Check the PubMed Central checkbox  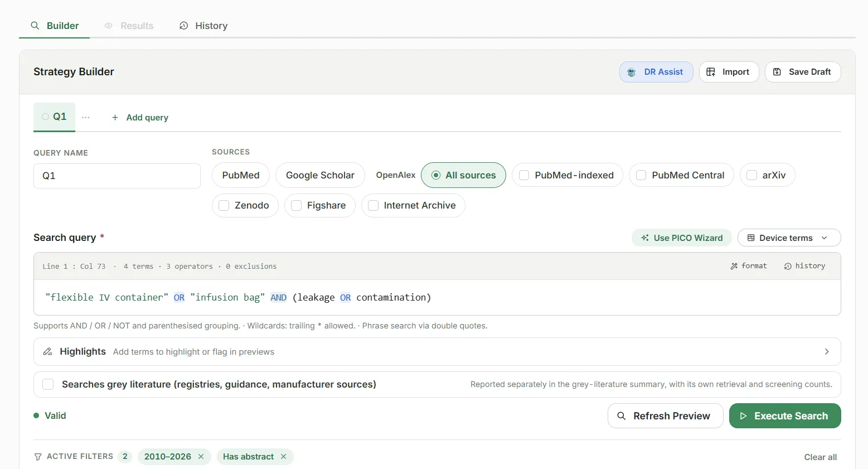click(x=641, y=175)
